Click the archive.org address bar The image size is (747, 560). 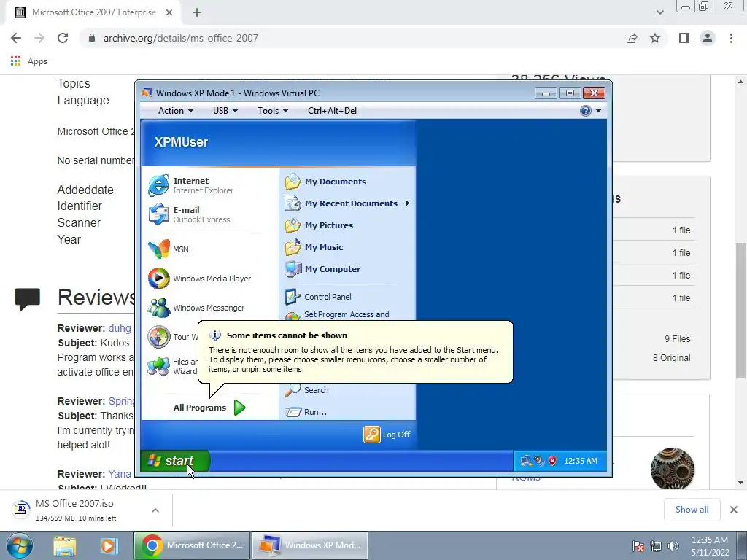[352, 38]
